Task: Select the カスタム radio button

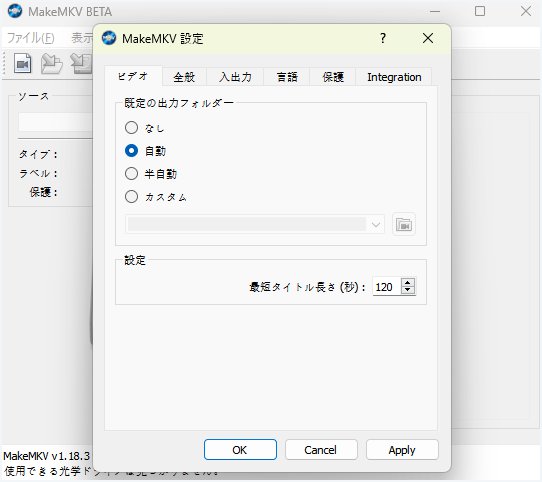Action: (x=131, y=197)
